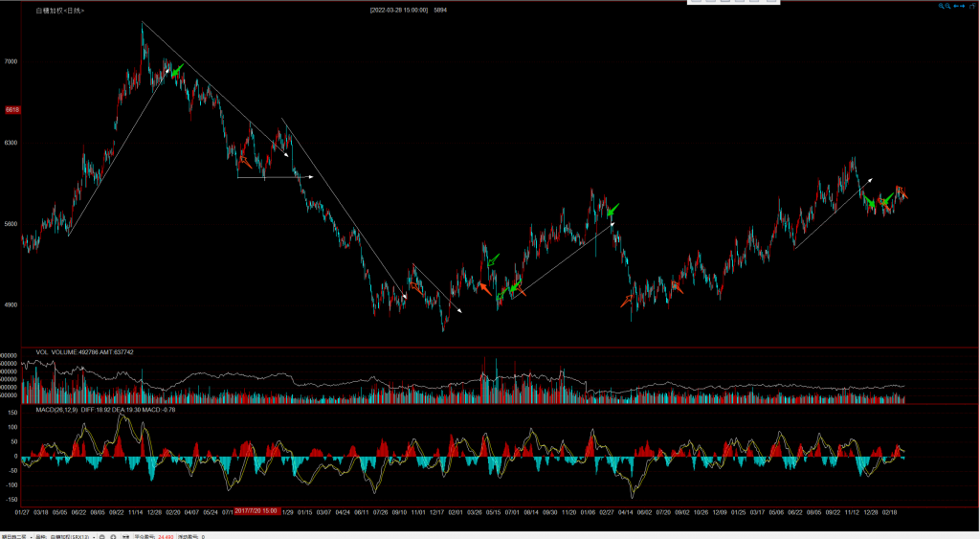The image size is (980, 539).
Task: Click the red 6618 price marker on axis
Action: pyautogui.click(x=13, y=110)
